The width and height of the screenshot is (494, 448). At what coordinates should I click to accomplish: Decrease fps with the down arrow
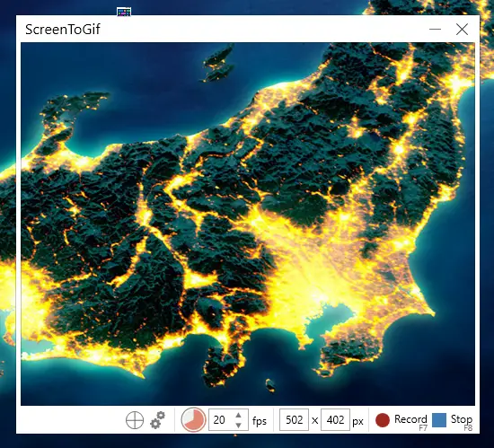[239, 426]
